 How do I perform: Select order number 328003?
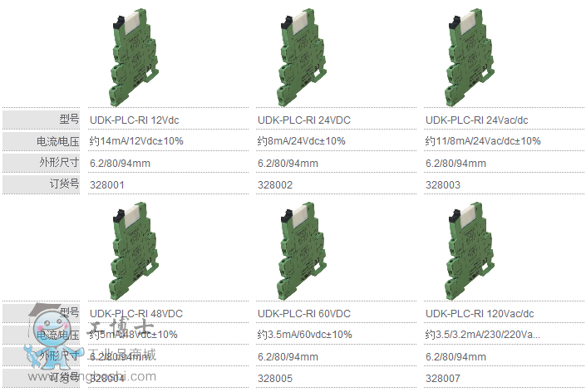(x=443, y=184)
